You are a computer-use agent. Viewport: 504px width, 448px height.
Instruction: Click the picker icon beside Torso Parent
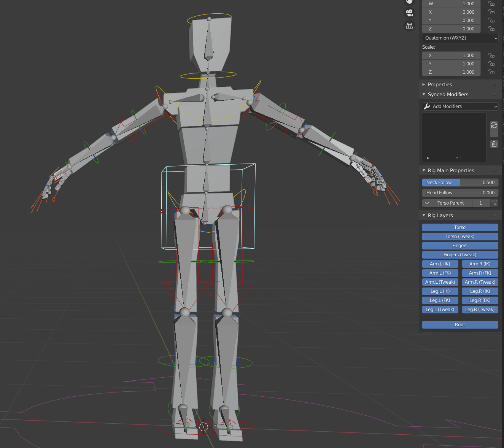494,203
